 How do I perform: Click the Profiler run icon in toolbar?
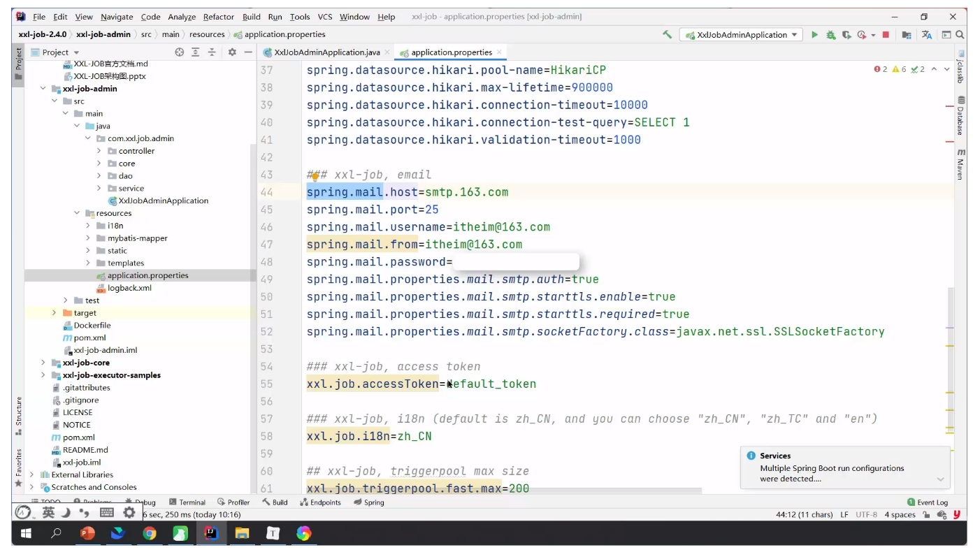pos(861,34)
